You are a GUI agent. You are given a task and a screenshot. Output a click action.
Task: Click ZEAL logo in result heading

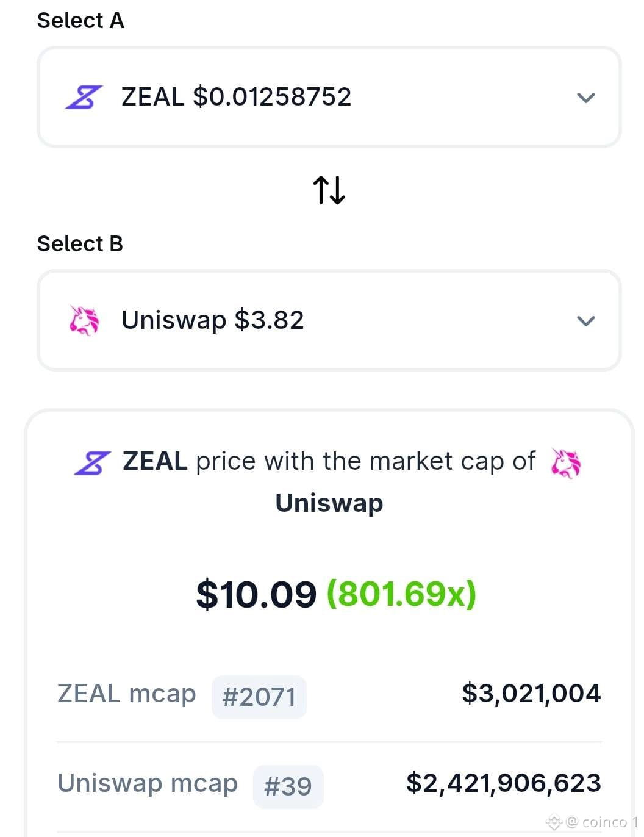click(x=93, y=462)
